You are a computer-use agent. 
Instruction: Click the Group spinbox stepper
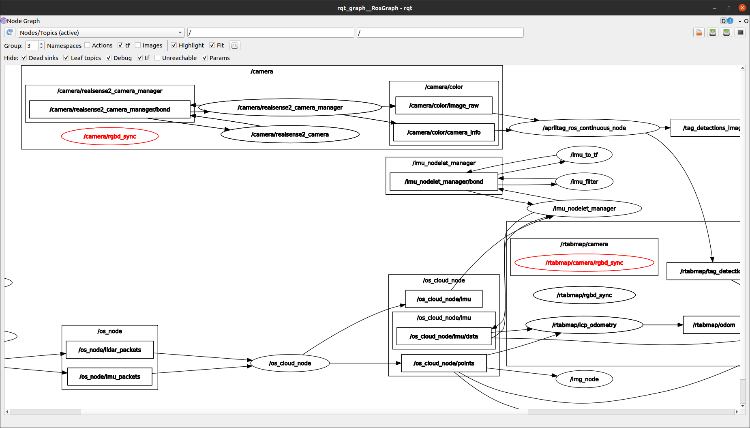coord(40,46)
